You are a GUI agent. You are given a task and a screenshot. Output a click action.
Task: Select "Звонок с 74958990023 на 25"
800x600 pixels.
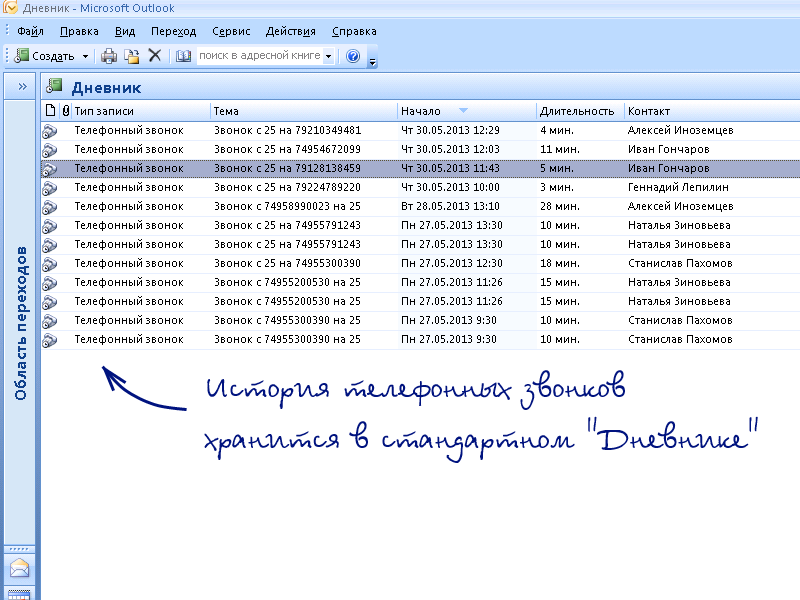pos(287,206)
